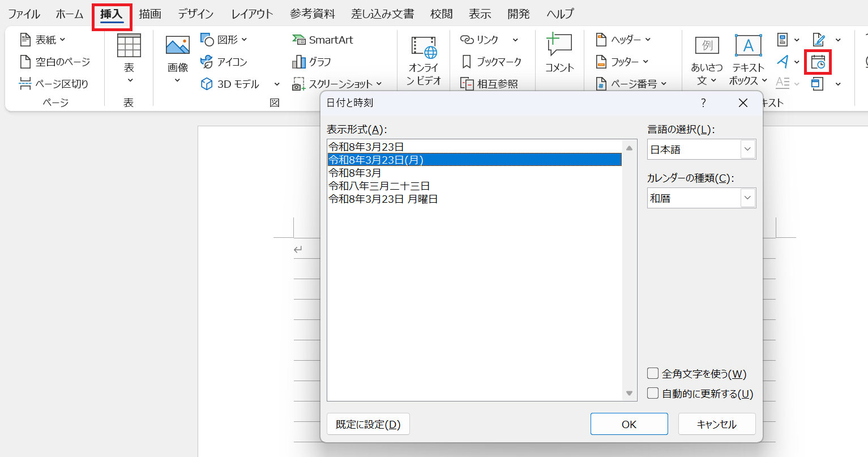Click the 3D モデル button
The height and width of the screenshot is (457, 868).
[230, 84]
